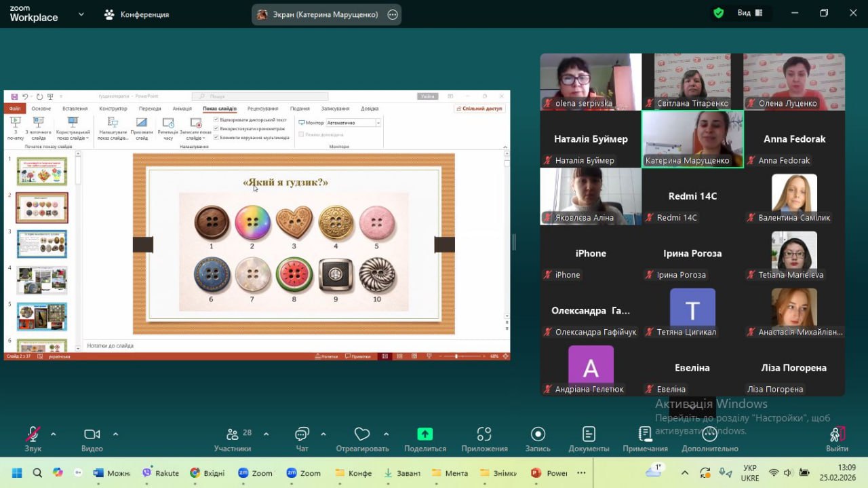The image size is (868, 488).
Task: Switch to the Вставлення ribbon tab
Action: click(x=75, y=109)
